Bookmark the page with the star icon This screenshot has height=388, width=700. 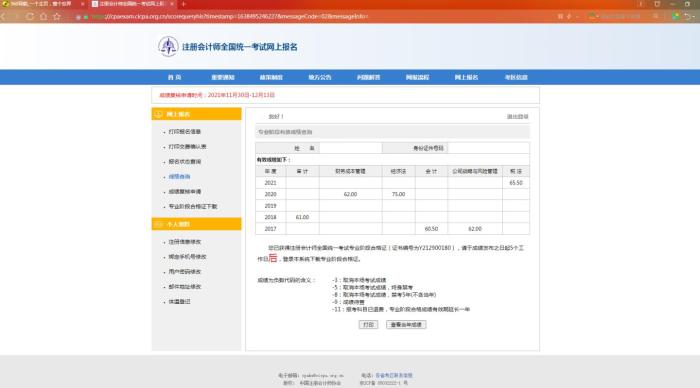[x=57, y=17]
